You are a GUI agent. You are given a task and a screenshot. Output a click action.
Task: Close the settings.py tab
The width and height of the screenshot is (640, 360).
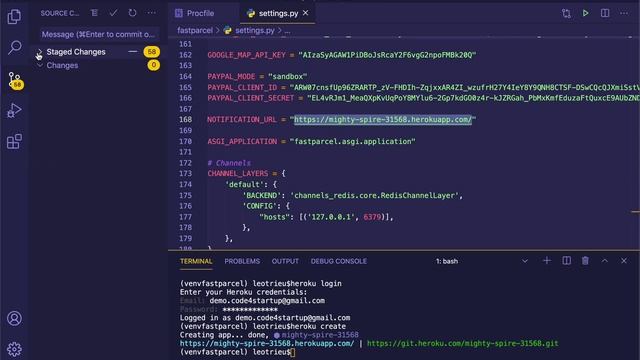(x=305, y=13)
